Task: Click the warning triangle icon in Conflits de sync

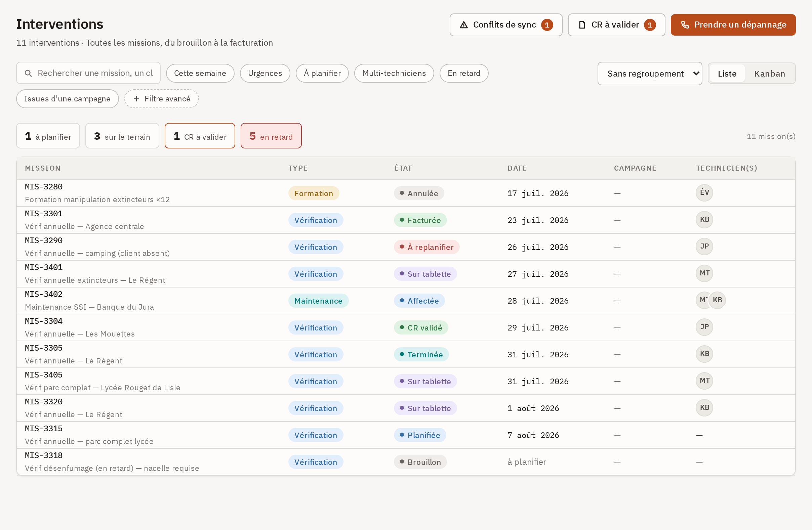Action: [x=464, y=25]
